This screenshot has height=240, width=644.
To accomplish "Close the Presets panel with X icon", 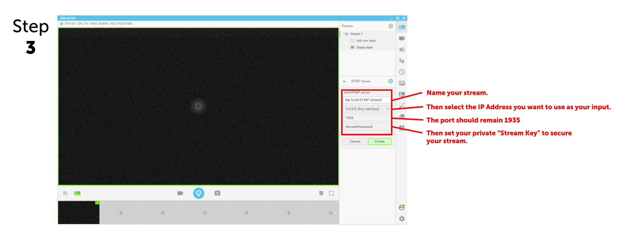I will pos(391,26).
